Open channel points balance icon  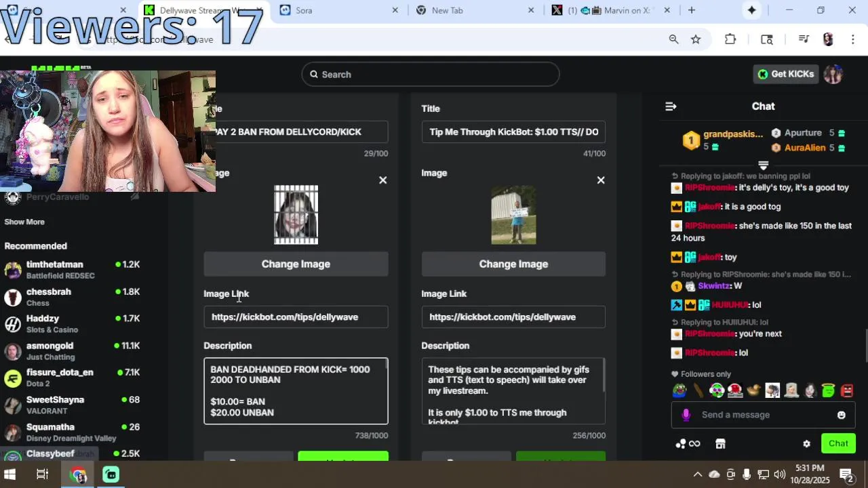pos(687,444)
